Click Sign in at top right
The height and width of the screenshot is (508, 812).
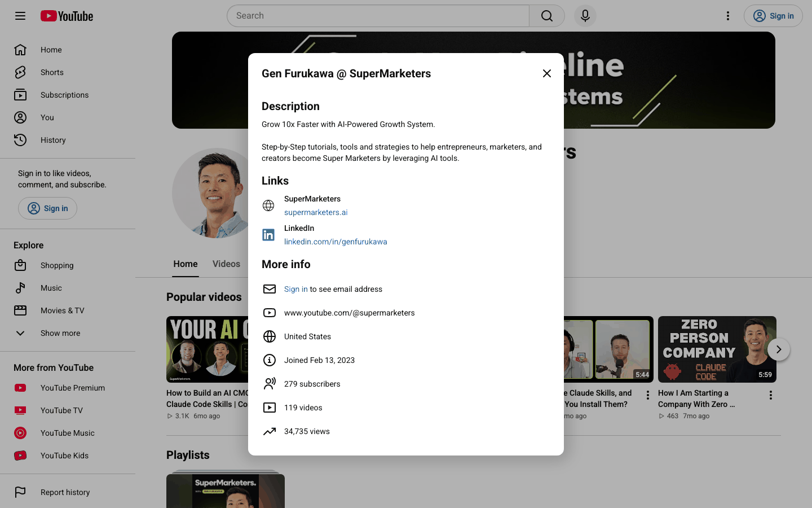tap(773, 16)
